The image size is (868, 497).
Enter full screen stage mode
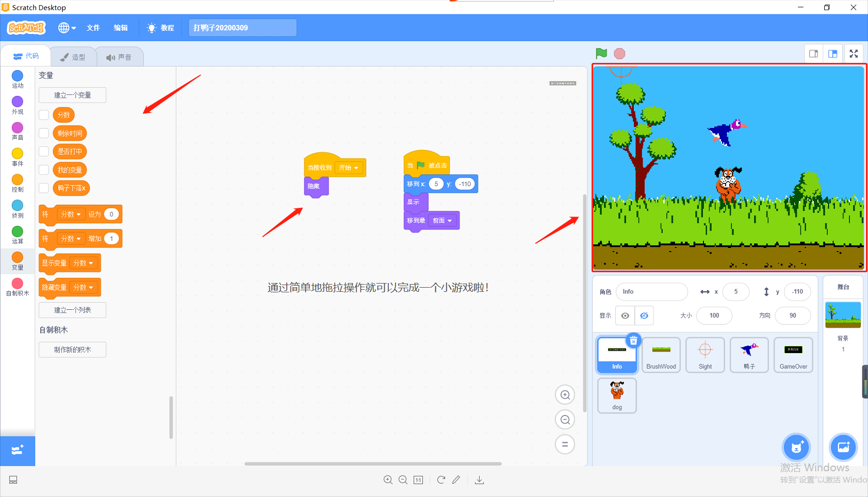pos(854,54)
